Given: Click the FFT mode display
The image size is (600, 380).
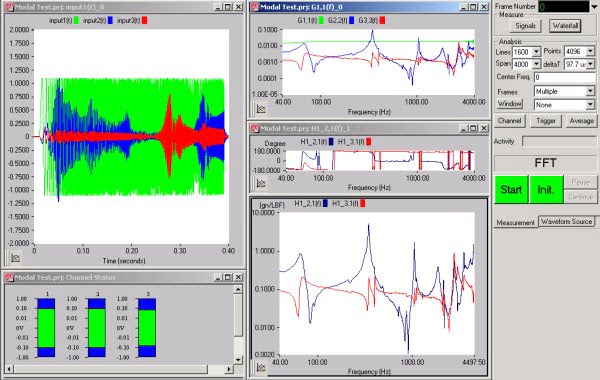Looking at the screenshot, I should [545, 163].
